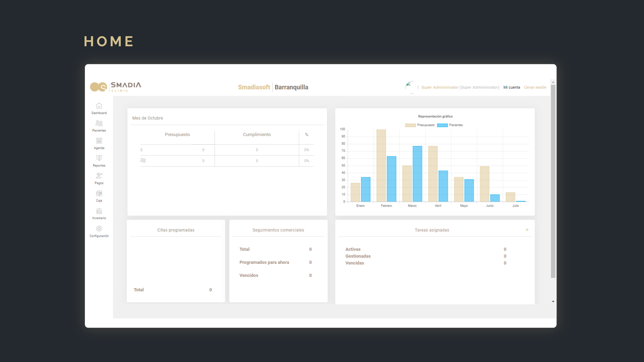Open the Reportes sidebar icon

click(99, 158)
